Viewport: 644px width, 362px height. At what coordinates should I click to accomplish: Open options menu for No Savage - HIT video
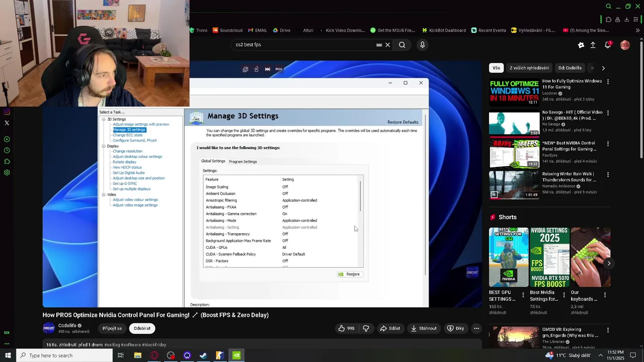[608, 113]
